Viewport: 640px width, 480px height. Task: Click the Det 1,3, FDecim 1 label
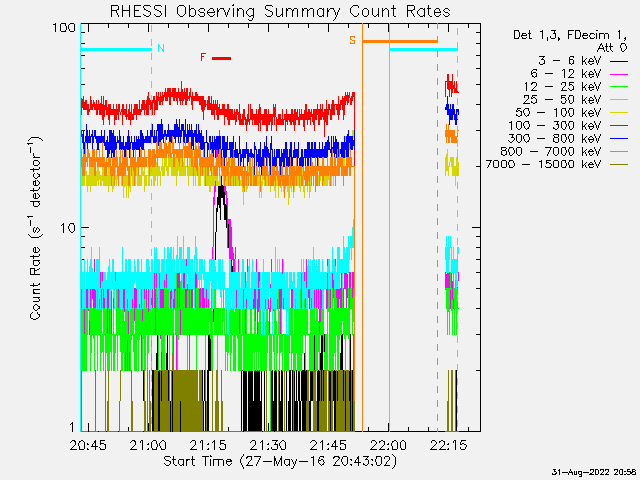pos(570,35)
